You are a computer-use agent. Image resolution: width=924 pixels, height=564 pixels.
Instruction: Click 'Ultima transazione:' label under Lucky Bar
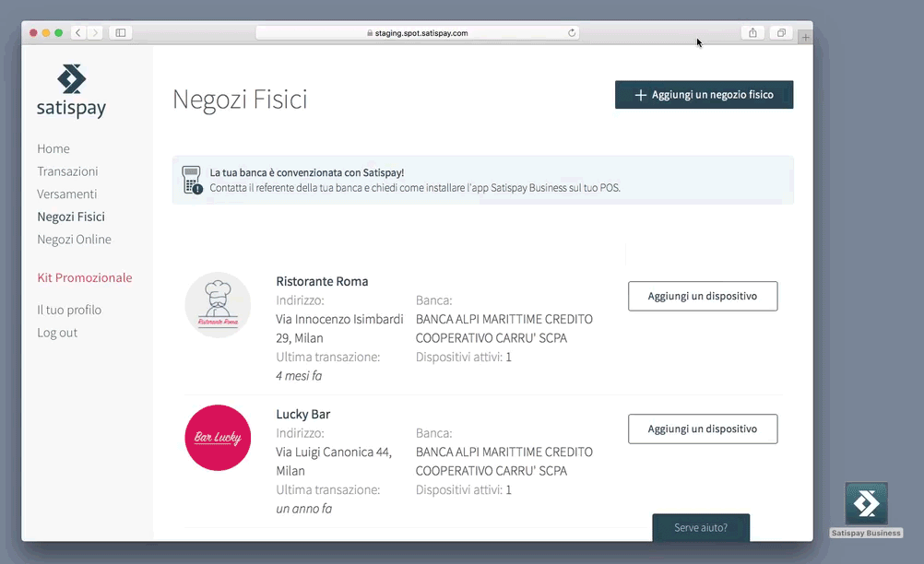[328, 490]
